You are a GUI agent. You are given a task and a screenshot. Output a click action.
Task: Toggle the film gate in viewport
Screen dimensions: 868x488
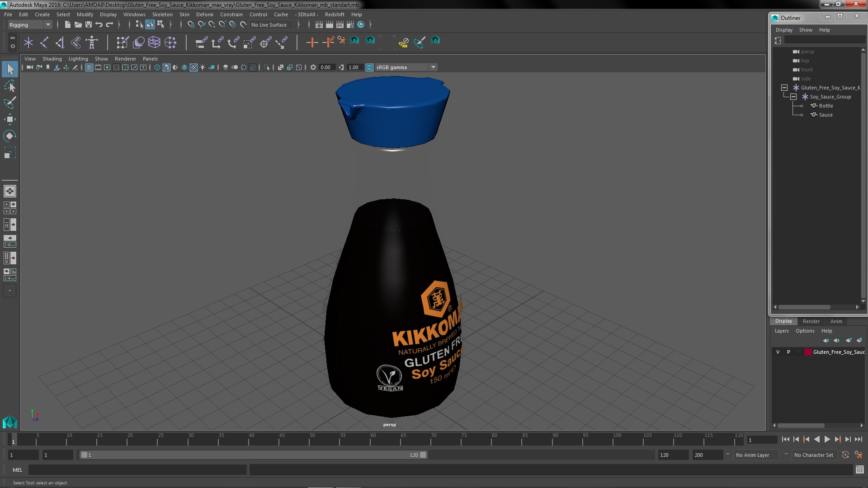(98, 67)
